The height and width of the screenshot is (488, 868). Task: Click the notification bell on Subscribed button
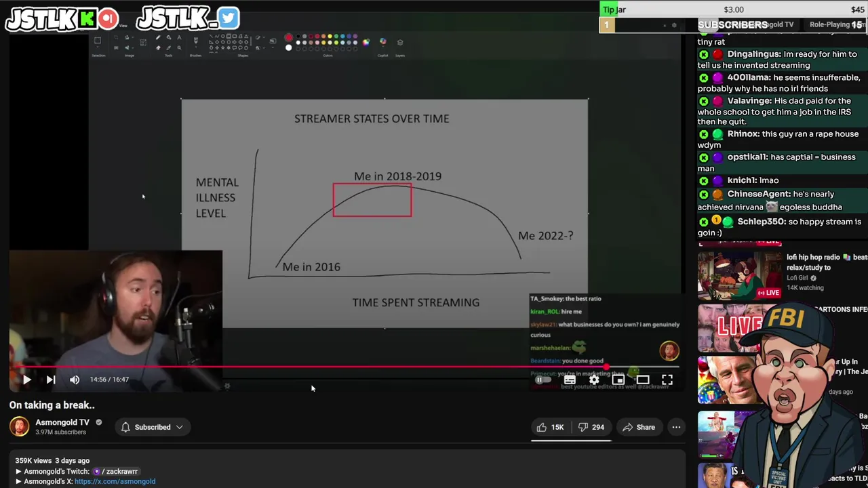click(125, 427)
